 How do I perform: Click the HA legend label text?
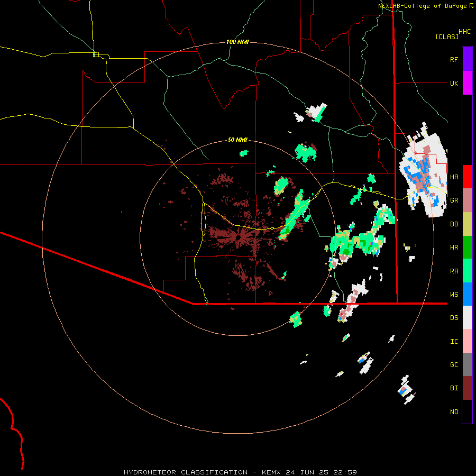pyautogui.click(x=454, y=177)
